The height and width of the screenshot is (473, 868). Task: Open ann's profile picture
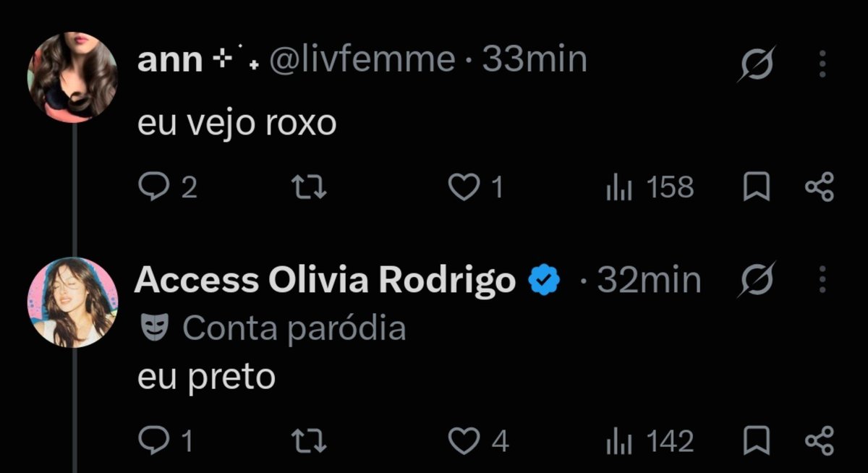pyautogui.click(x=72, y=77)
